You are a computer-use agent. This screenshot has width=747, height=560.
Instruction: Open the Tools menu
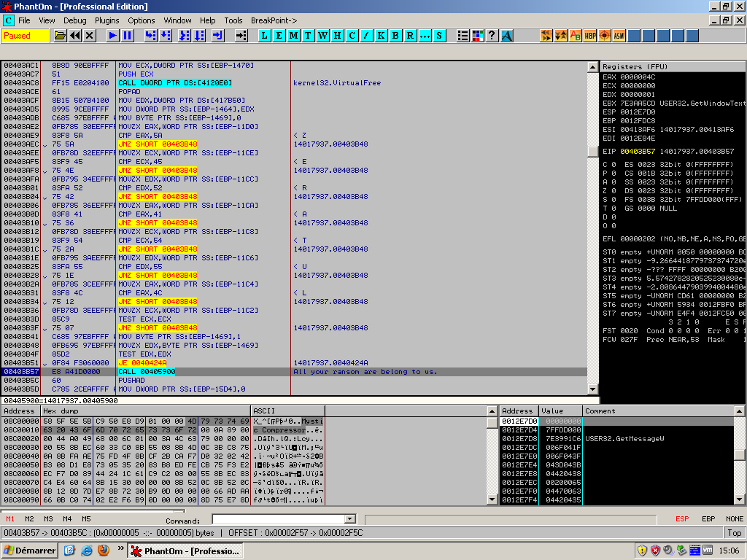pos(233,20)
